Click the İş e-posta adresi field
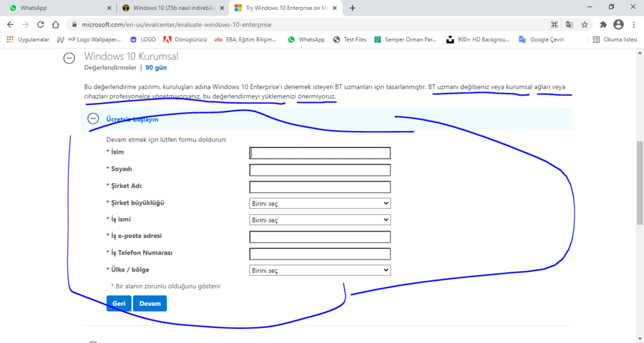Viewport: 644px width, 343px height. click(x=320, y=237)
